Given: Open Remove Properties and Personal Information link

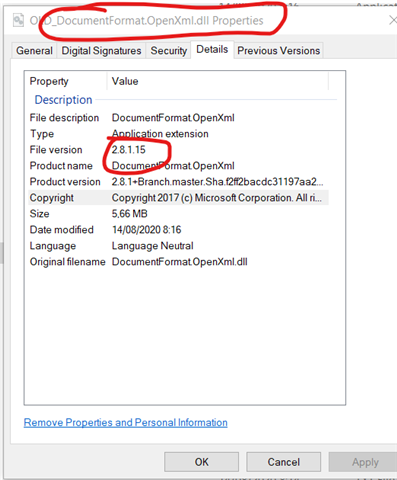Looking at the screenshot, I should (126, 423).
